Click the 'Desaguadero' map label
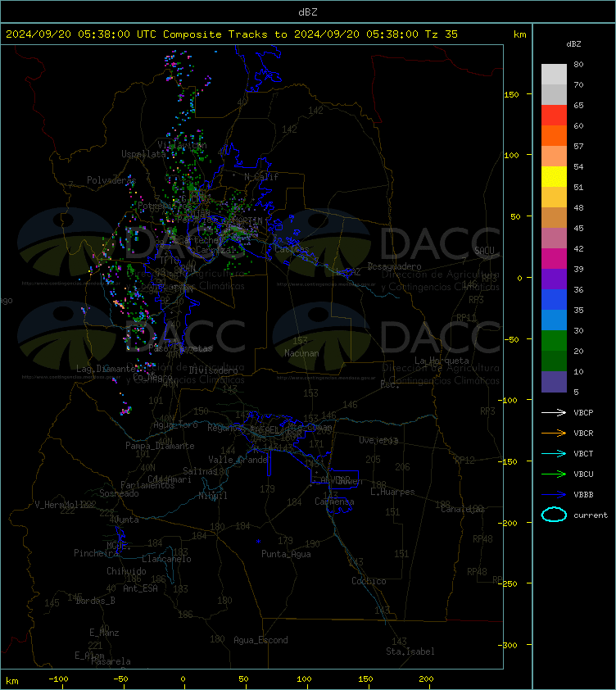 (394, 266)
